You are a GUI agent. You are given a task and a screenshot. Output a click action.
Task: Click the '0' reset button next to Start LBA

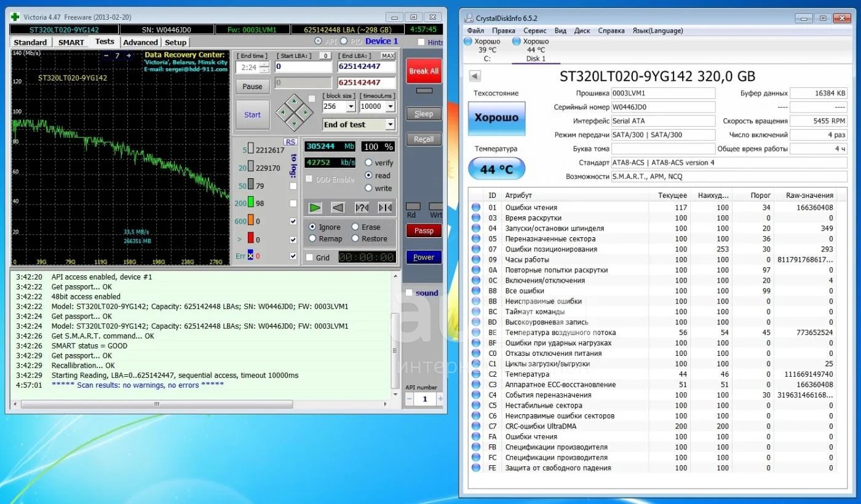click(325, 56)
